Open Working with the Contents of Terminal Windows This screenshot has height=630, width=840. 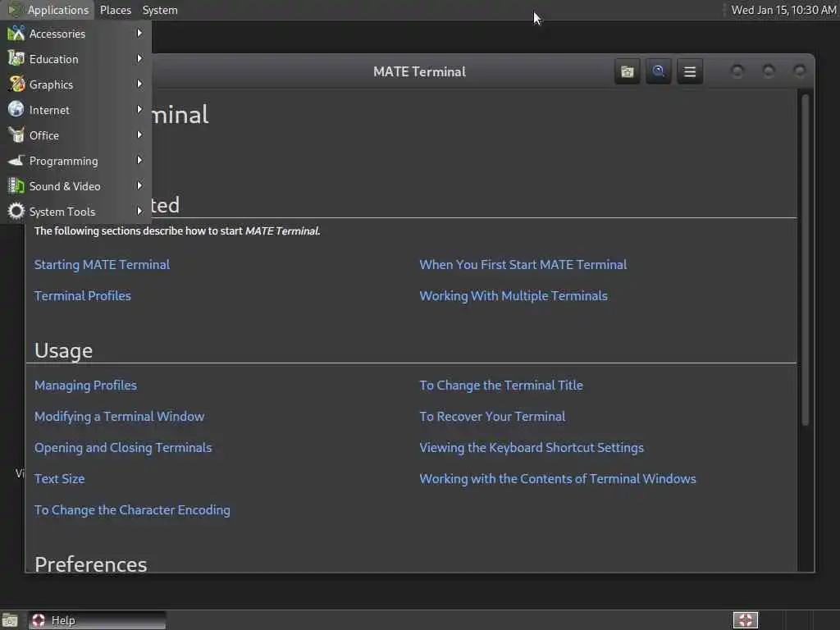coord(557,478)
